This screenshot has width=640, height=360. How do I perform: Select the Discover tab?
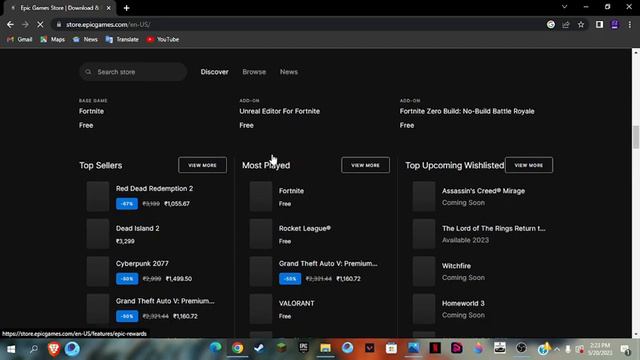tap(214, 72)
